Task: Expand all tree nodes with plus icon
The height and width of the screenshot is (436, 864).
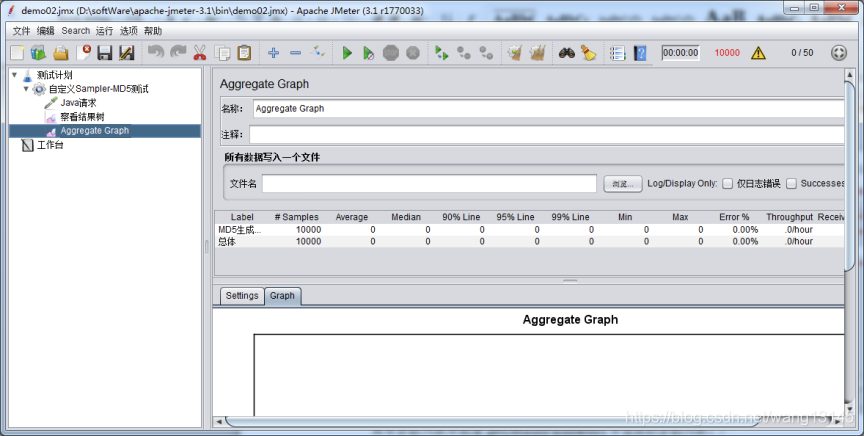Action: click(273, 53)
